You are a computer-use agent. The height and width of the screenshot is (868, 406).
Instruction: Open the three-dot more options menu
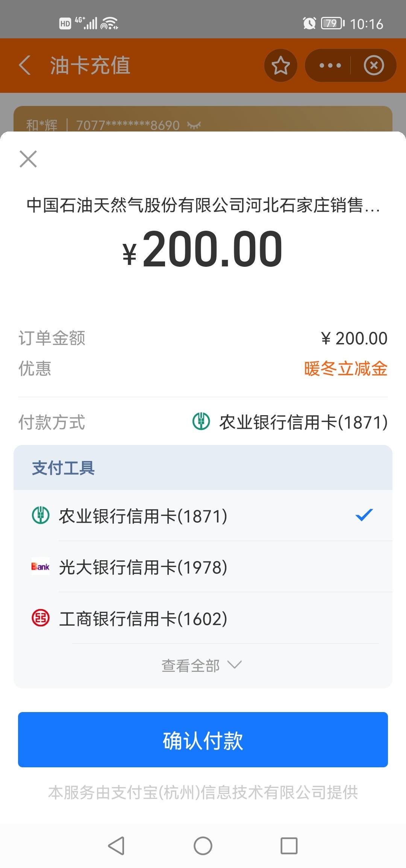pos(330,65)
